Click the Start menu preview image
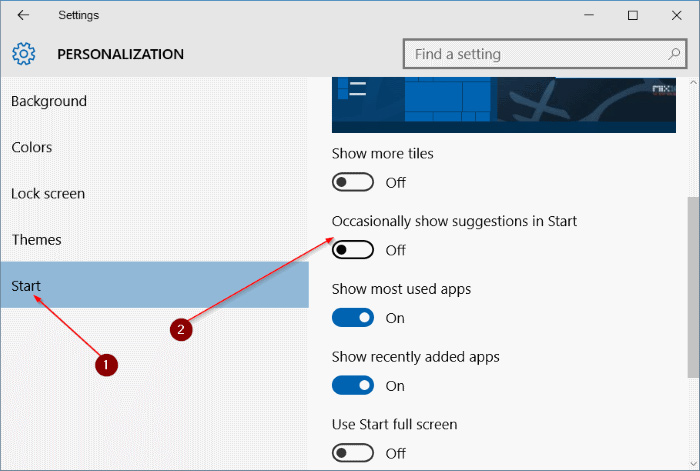The width and height of the screenshot is (700, 471). [x=504, y=105]
